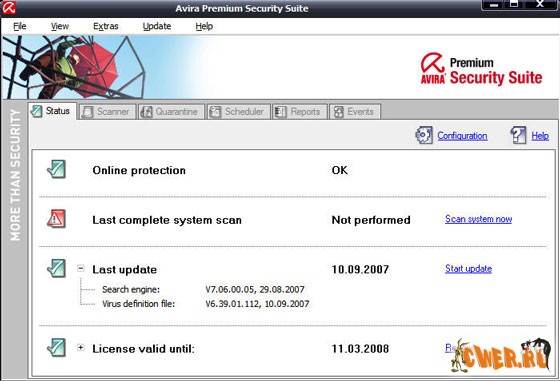This screenshot has width=560, height=381.
Task: Switch to the Scheduler tab
Action: [238, 112]
